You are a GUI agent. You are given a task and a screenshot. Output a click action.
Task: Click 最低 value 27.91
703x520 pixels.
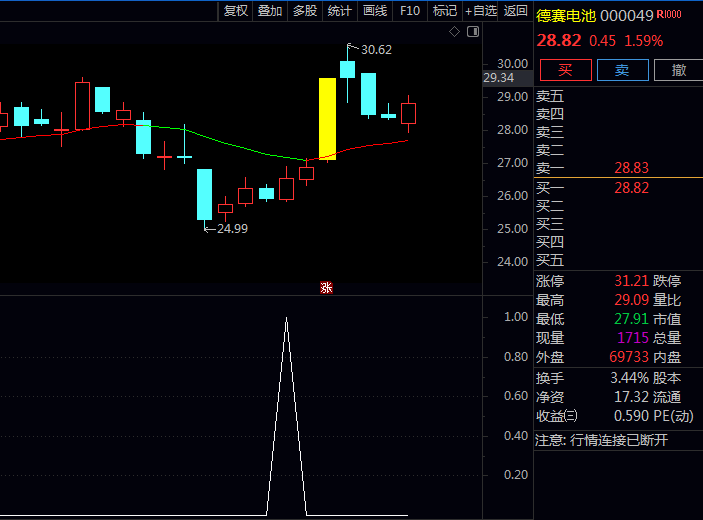point(631,319)
